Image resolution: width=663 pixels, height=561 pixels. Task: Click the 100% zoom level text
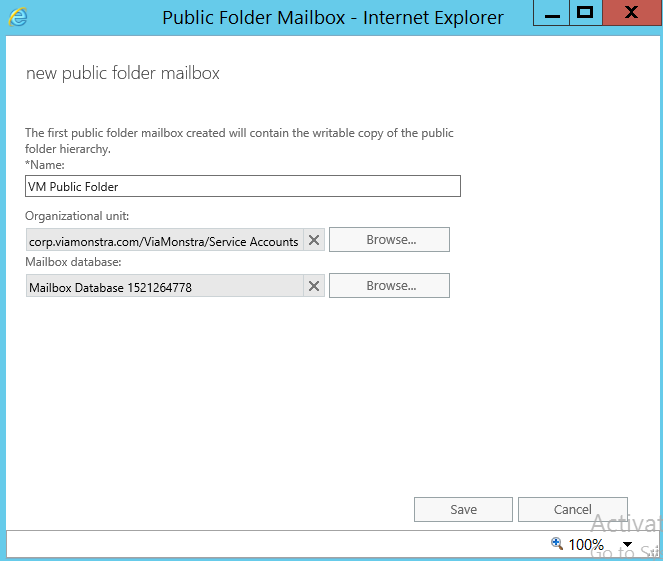tap(586, 545)
